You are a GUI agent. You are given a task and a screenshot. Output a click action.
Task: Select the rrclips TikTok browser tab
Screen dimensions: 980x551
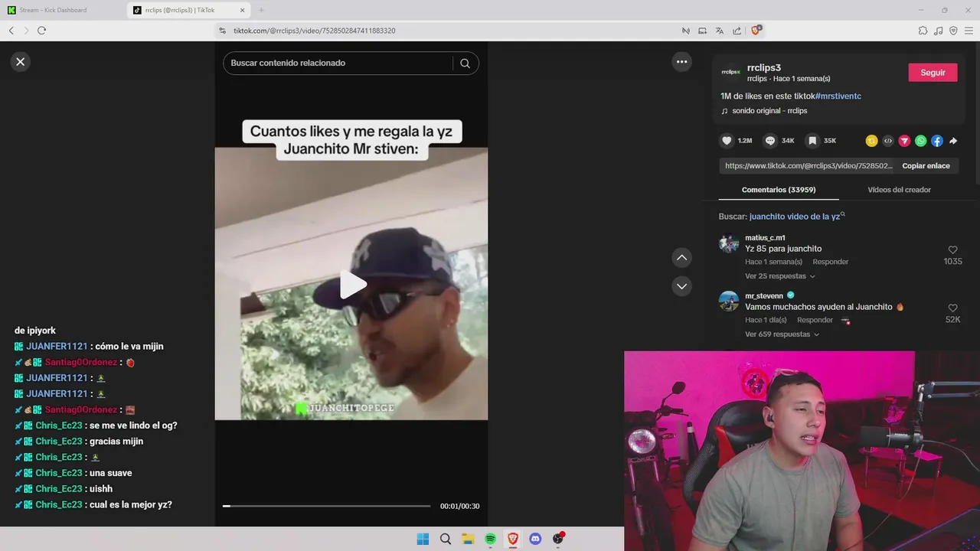click(188, 10)
